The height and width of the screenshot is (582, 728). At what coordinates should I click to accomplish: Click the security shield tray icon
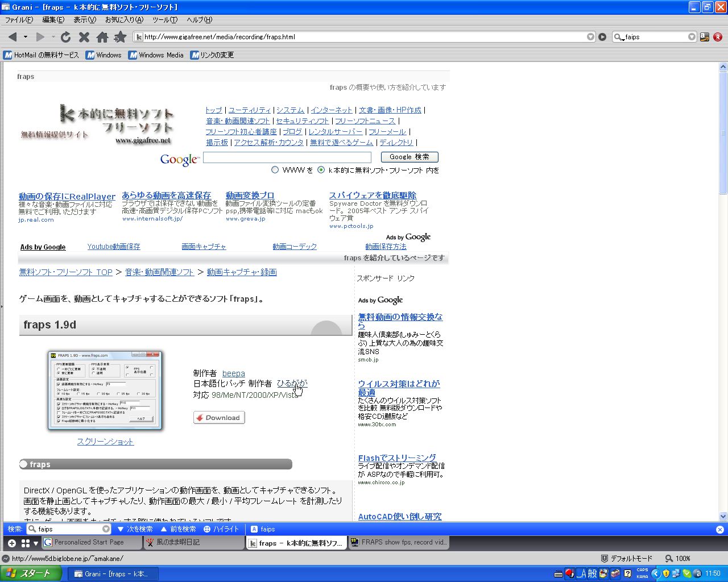pos(666,573)
